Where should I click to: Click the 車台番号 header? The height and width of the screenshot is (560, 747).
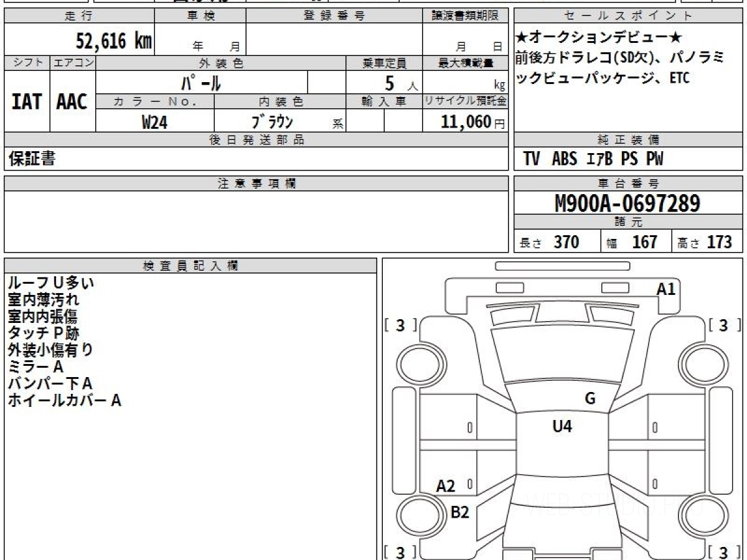[629, 183]
